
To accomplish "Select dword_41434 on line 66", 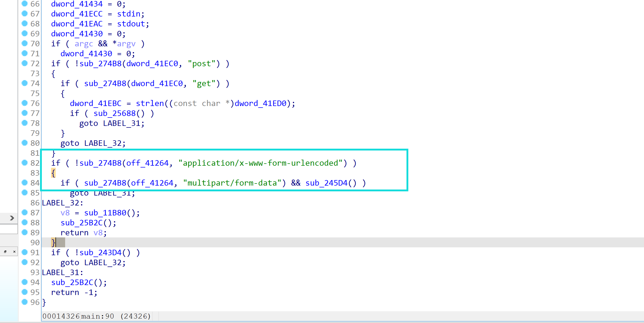I will pyautogui.click(x=77, y=4).
